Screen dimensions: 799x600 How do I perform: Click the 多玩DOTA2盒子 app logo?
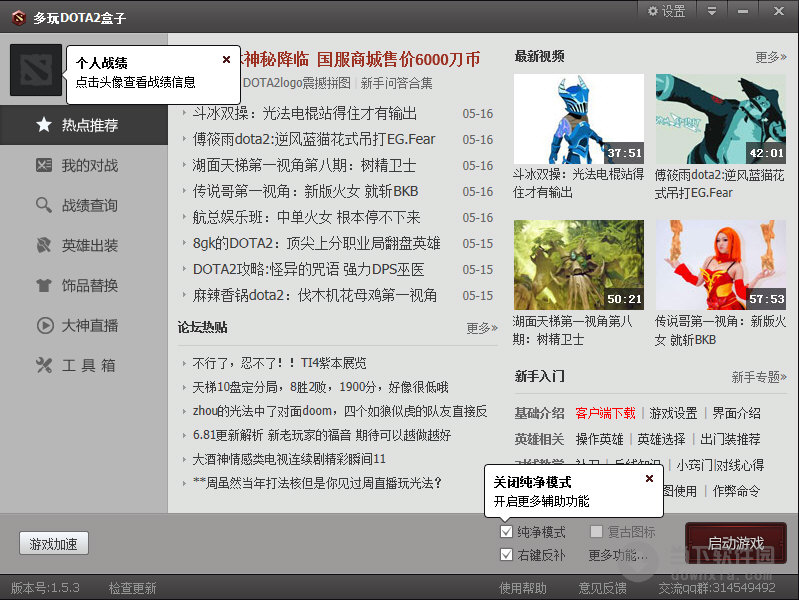(x=18, y=18)
